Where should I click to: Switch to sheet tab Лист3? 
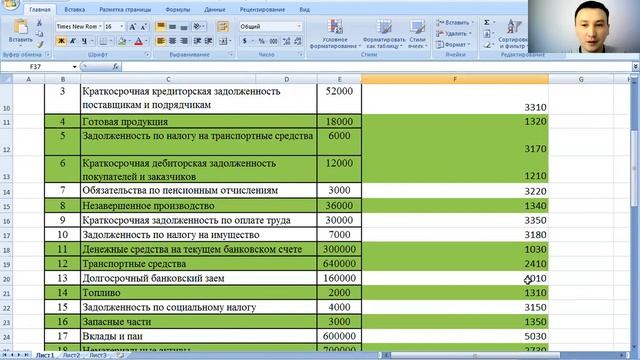[x=98, y=356]
